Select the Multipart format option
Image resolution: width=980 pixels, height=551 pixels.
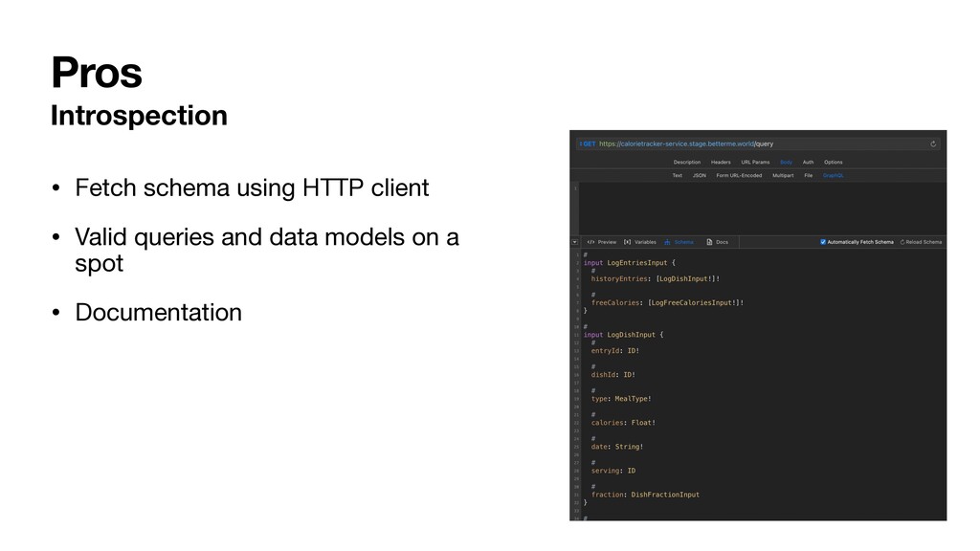(783, 175)
